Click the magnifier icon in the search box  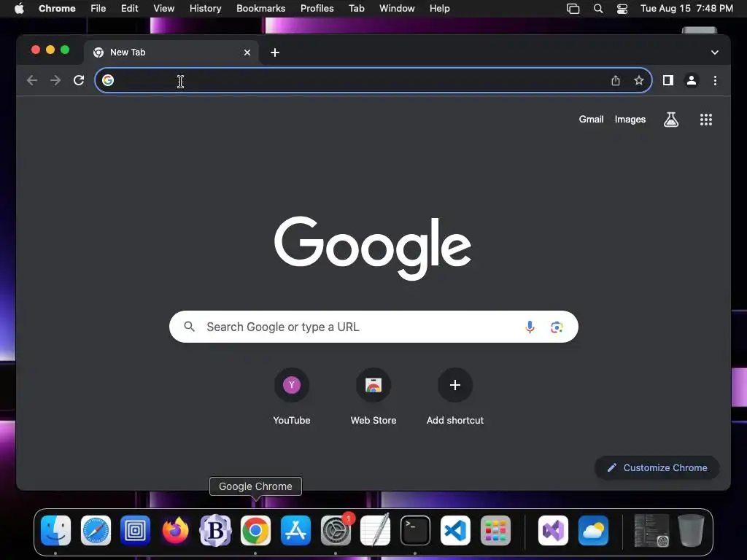click(189, 327)
